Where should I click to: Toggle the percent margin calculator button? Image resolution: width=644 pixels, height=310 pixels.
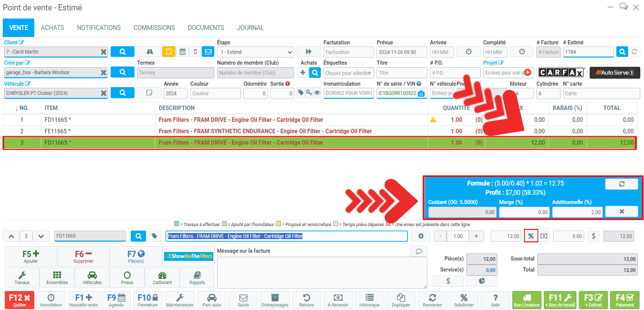tap(531, 236)
